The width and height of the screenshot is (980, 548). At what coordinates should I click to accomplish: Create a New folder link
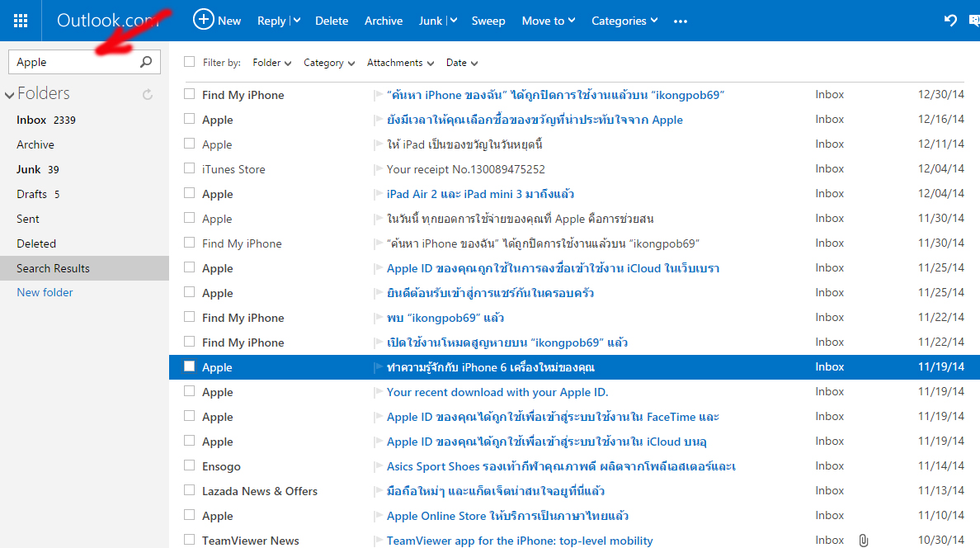coord(45,292)
